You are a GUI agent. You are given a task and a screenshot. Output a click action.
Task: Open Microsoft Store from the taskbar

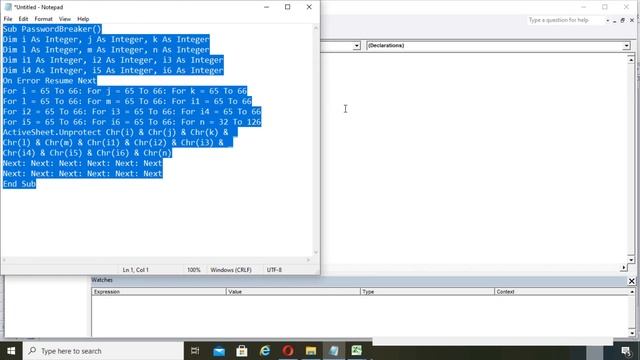242,351
